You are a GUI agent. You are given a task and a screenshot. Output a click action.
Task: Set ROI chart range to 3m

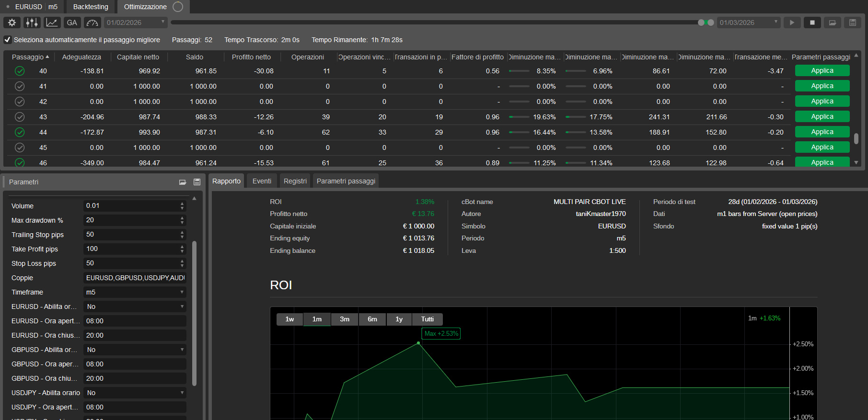click(x=345, y=319)
